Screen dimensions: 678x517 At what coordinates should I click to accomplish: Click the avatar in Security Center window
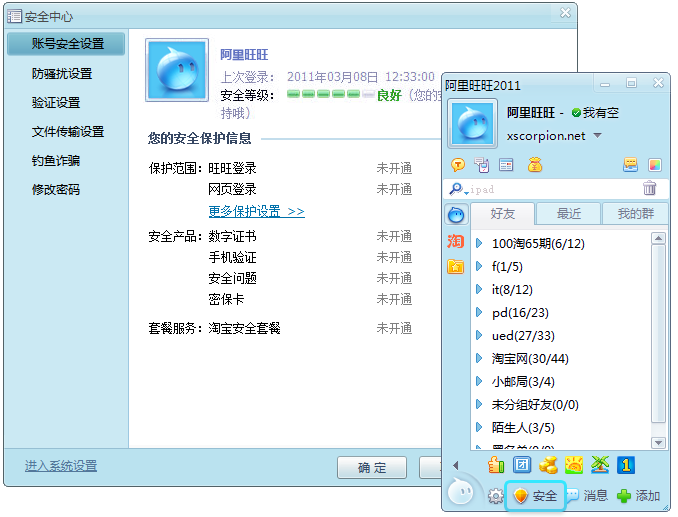point(177,70)
